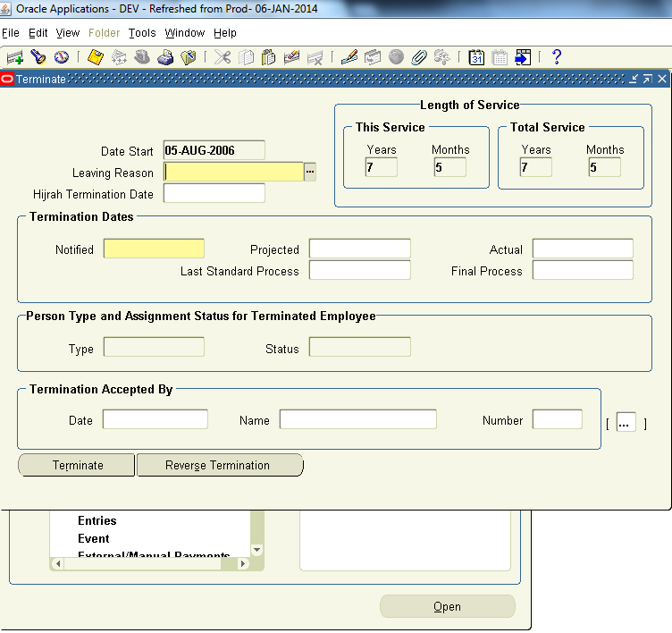Focus the Notified date field
Viewport: 672px width, 633px height.
[154, 249]
